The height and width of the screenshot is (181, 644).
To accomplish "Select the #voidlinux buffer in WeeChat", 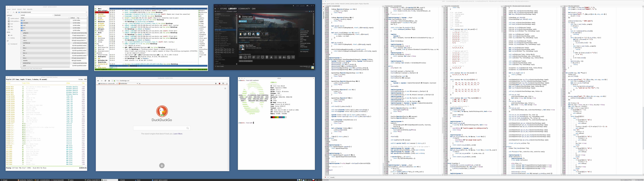I will 101,25.
